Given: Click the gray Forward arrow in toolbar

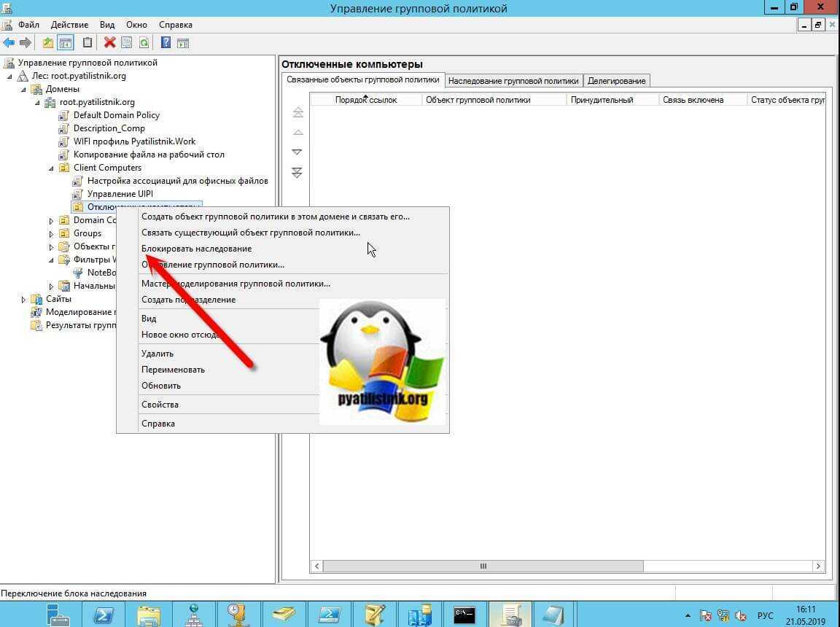Looking at the screenshot, I should coord(26,43).
